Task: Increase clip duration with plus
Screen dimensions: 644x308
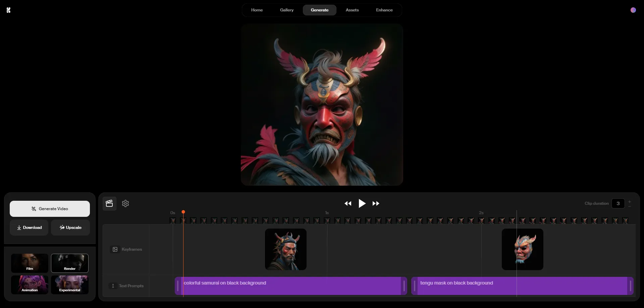Action: pos(630,201)
